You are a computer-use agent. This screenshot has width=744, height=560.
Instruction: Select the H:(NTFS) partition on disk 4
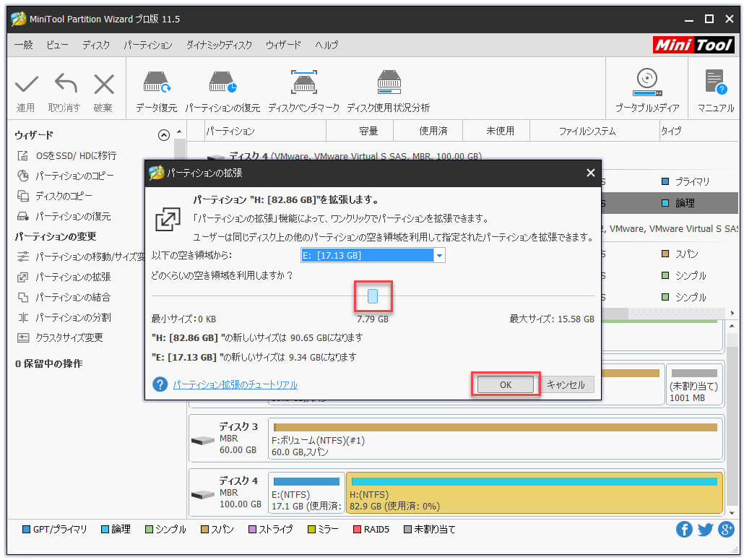click(534, 494)
